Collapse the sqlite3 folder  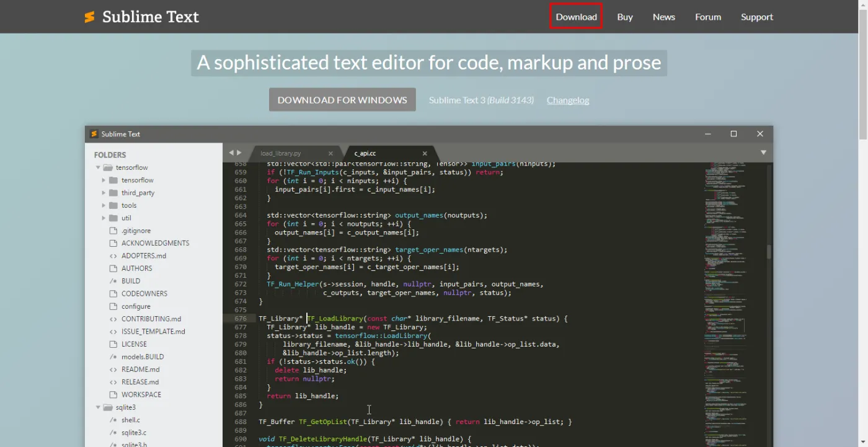point(98,407)
